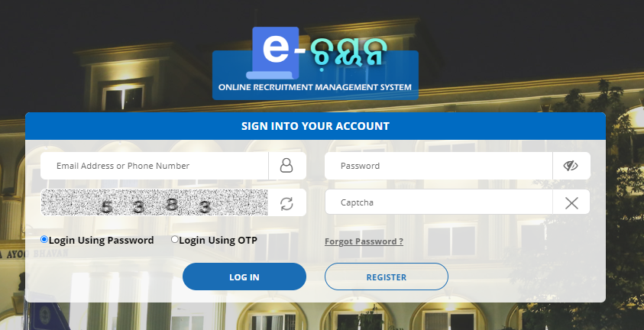This screenshot has height=330, width=644.
Task: Submit with the LOG IN button
Action: [244, 277]
